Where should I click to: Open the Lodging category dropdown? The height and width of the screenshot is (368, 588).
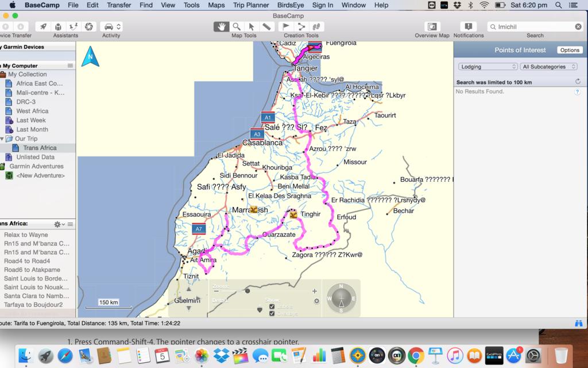[x=488, y=67]
